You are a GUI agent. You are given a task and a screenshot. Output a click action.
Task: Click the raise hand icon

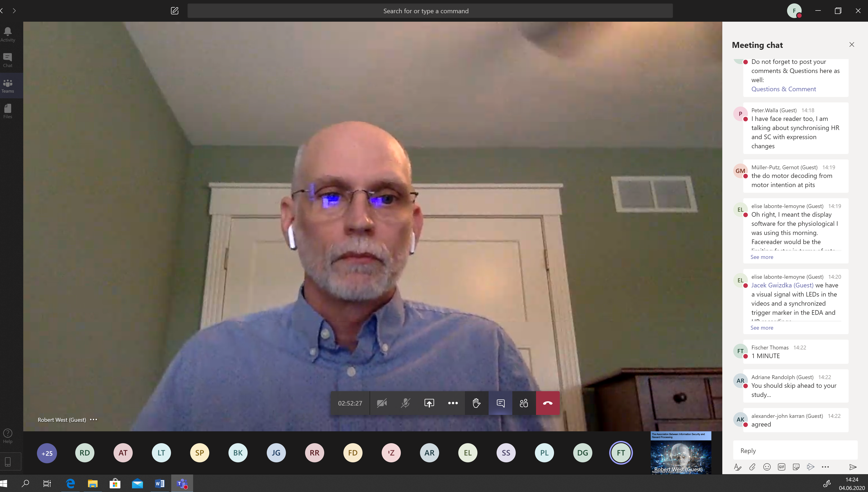[476, 403]
